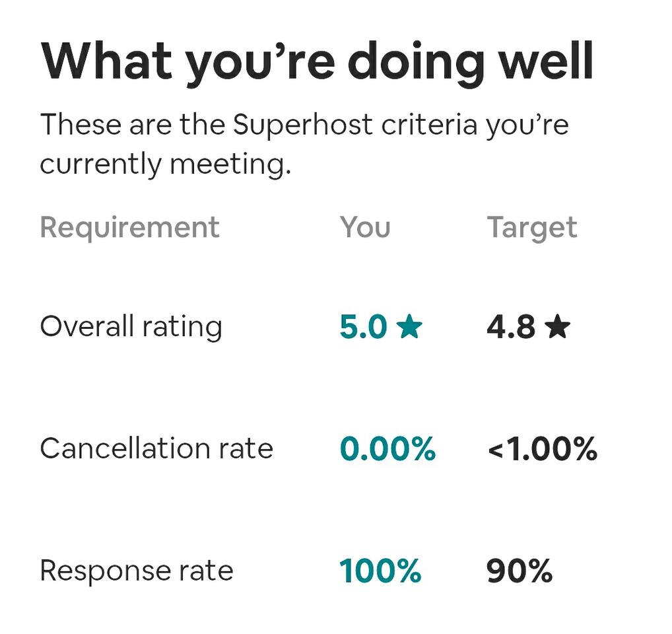This screenshot has width=672, height=634.
Task: Select the "Cancellation rate" row label
Action: tap(156, 449)
